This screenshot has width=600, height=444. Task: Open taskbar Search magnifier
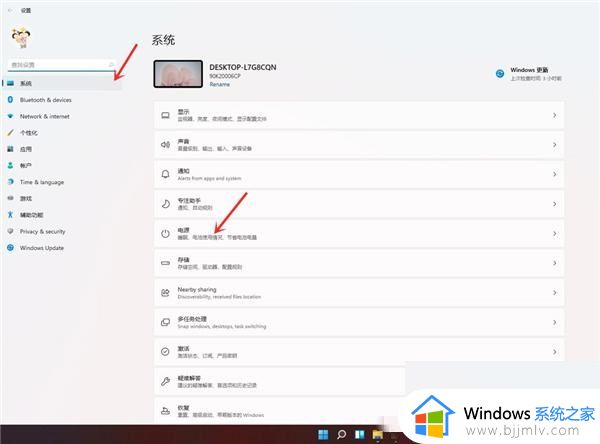341,434
